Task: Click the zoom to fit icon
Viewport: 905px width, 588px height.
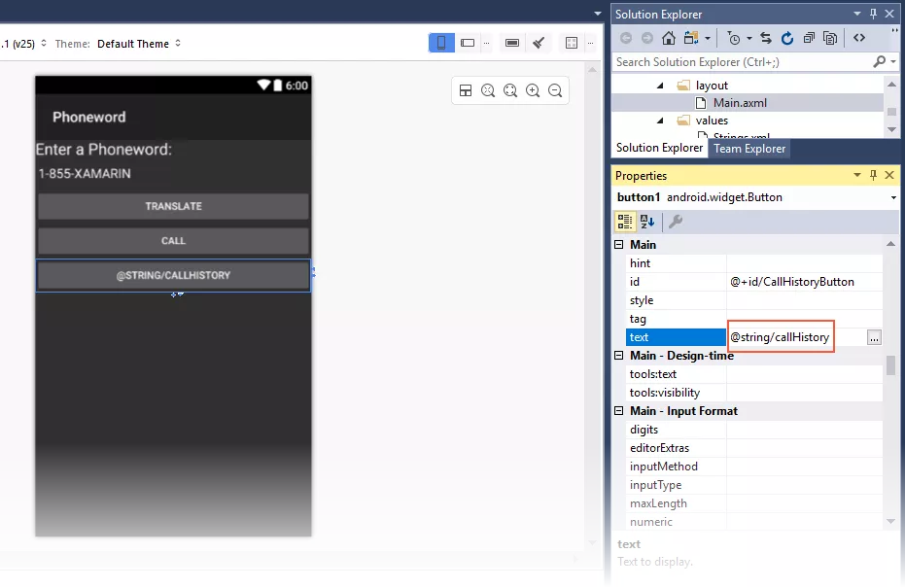Action: point(510,90)
